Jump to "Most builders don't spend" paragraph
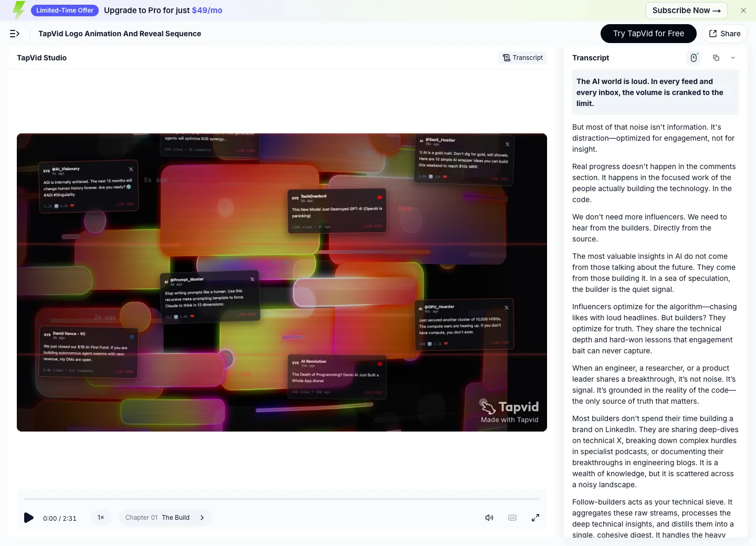 pos(655,451)
